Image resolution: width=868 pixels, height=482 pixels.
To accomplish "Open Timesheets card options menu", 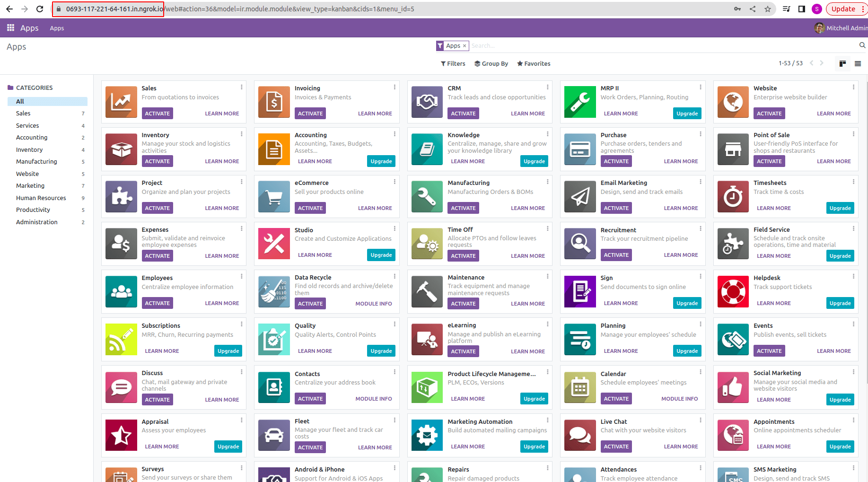I will 853,182.
